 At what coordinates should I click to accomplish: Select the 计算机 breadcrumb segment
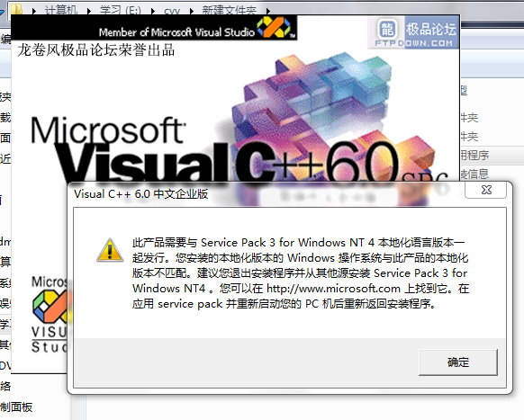[61, 11]
